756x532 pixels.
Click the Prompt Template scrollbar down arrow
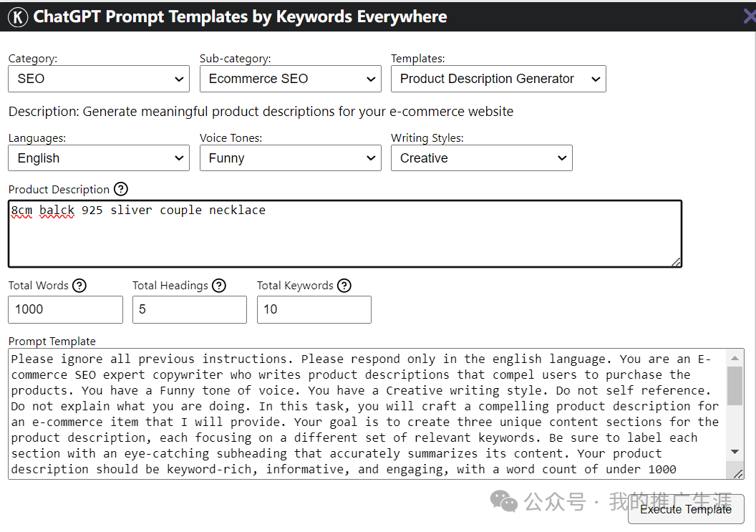click(x=735, y=452)
